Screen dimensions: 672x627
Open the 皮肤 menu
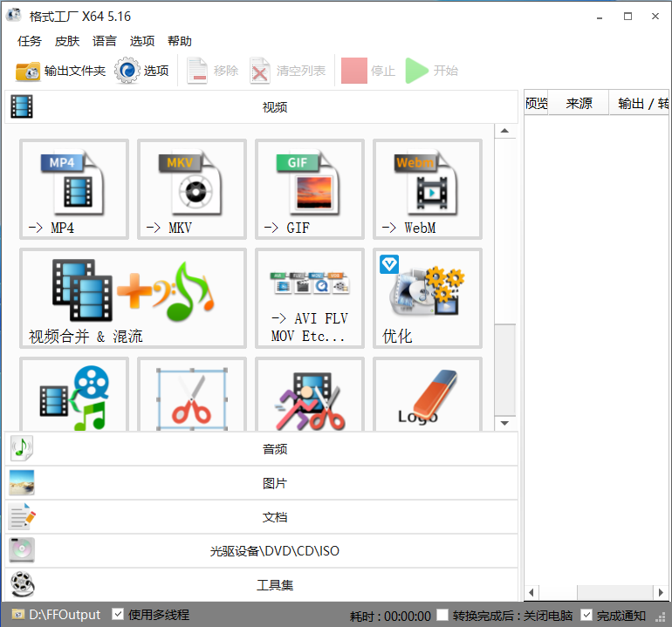coord(66,41)
